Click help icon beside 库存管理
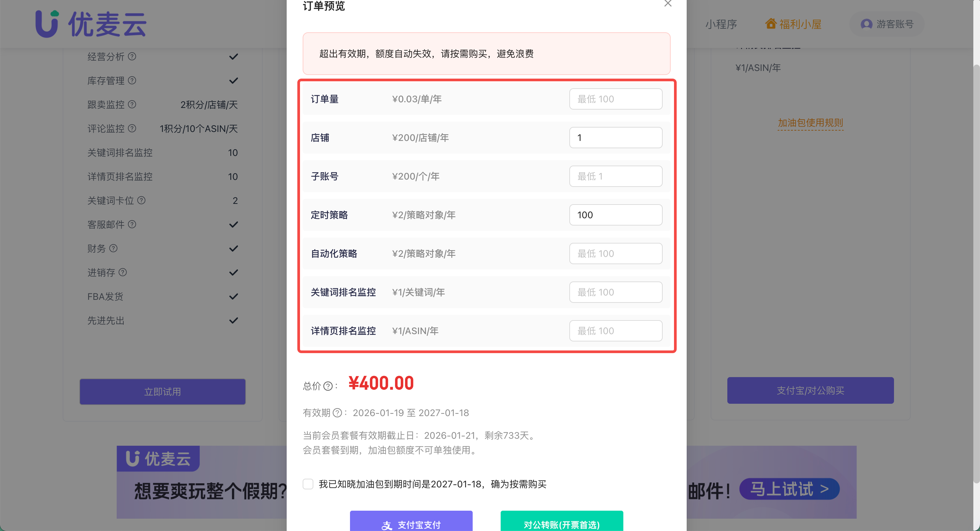 pos(132,81)
